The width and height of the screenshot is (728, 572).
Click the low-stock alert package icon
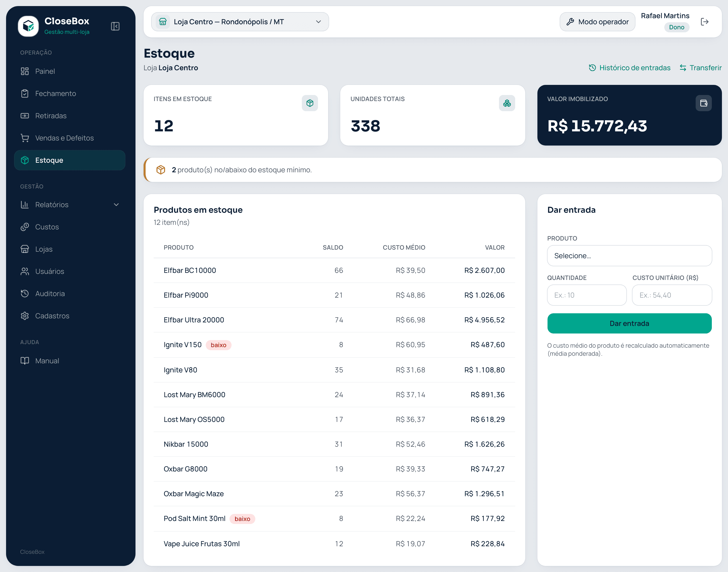[x=161, y=170]
